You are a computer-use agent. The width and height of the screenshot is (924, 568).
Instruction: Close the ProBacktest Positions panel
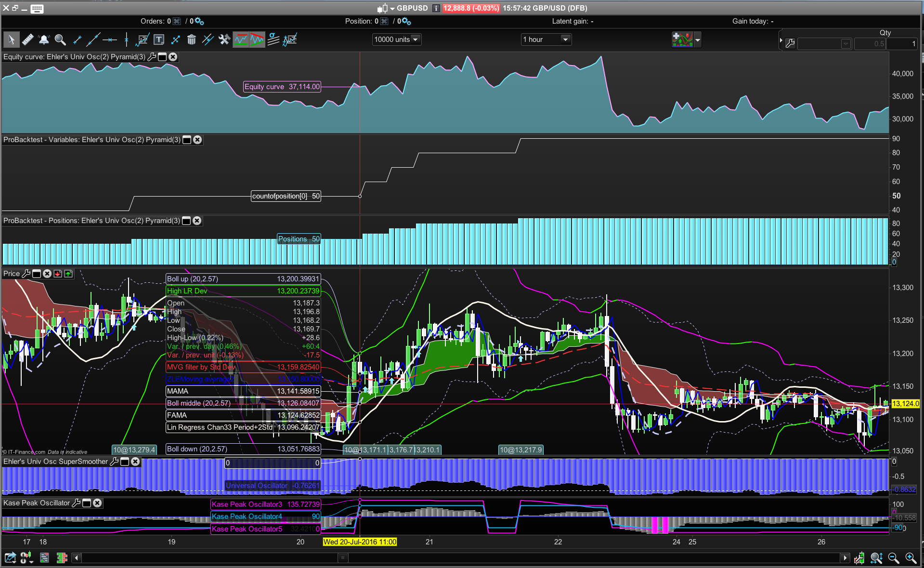pos(197,221)
